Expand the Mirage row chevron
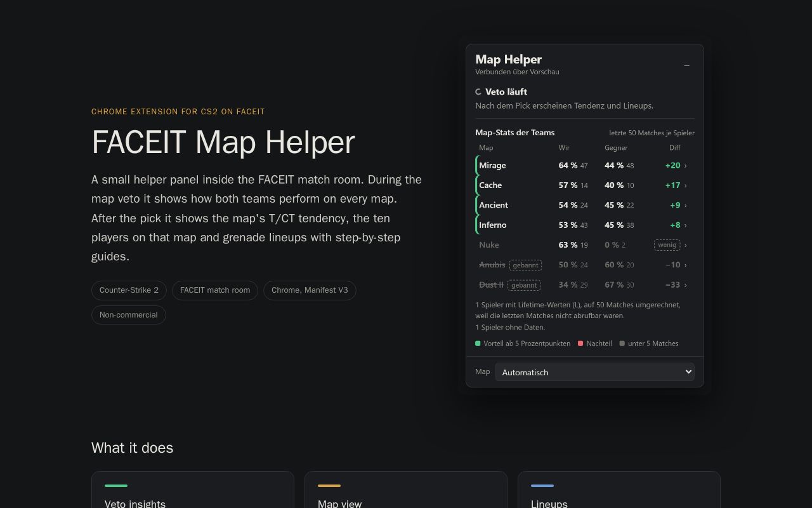Image resolution: width=812 pixels, height=508 pixels. 685,166
